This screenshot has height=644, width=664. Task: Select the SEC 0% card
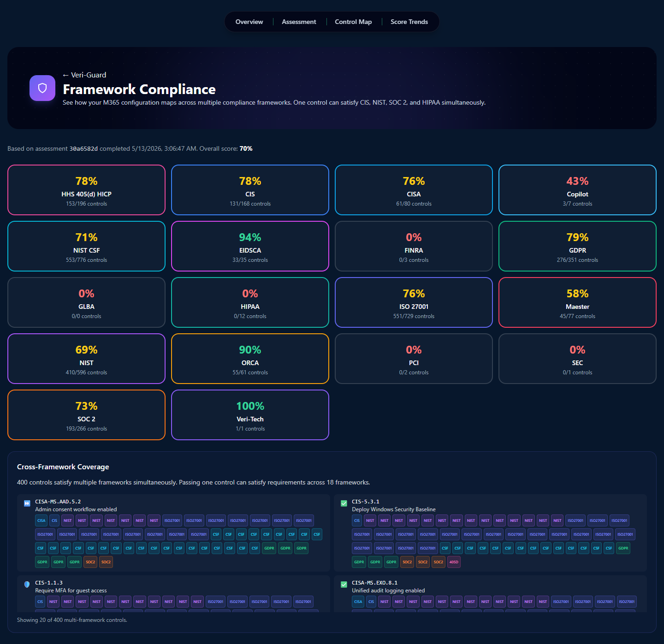pyautogui.click(x=577, y=359)
